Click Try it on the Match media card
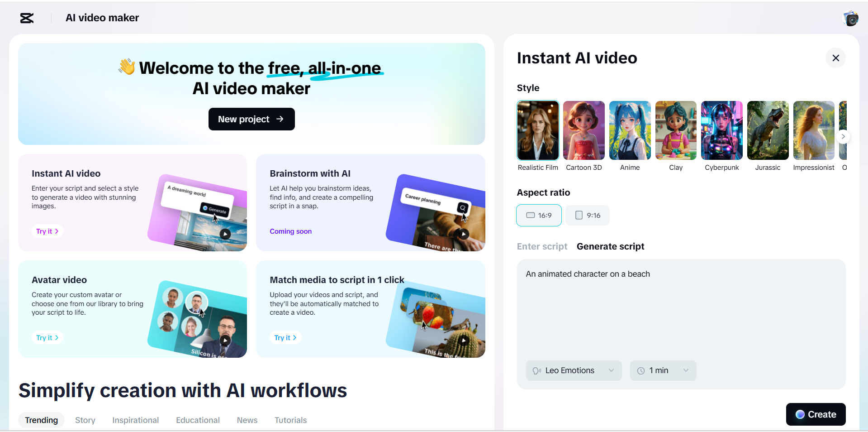The image size is (868, 432). (285, 337)
